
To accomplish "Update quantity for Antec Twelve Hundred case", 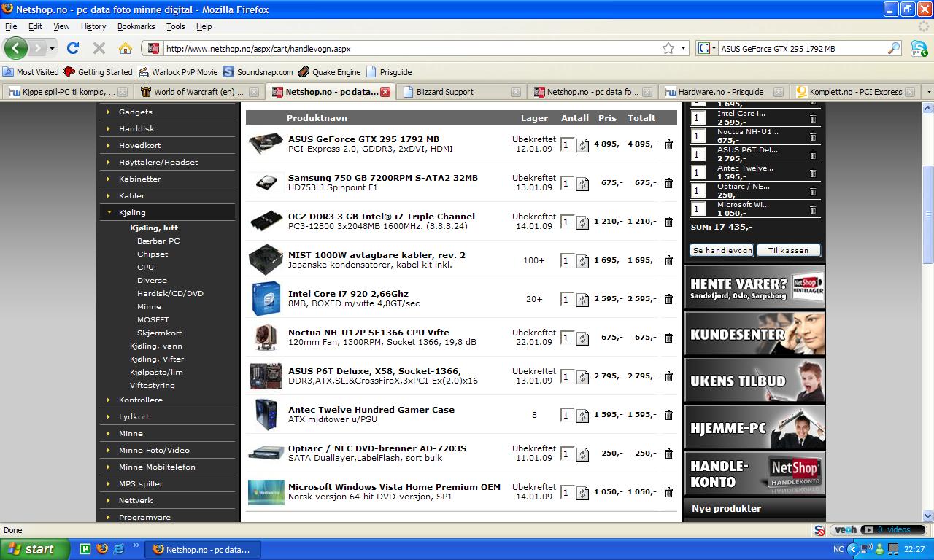I will (582, 416).
